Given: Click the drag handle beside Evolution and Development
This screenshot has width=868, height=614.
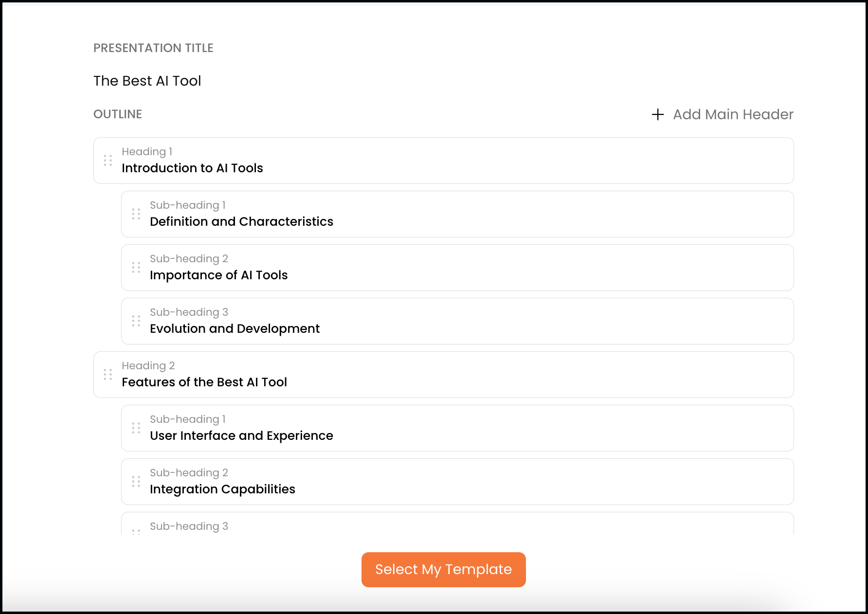Looking at the screenshot, I should point(136,321).
